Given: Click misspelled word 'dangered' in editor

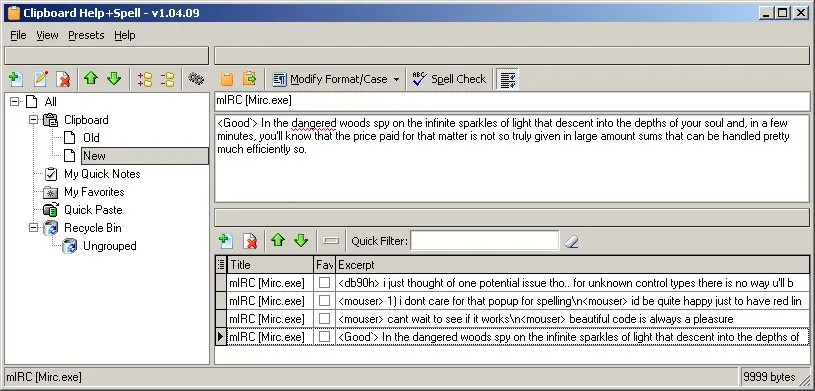Looking at the screenshot, I should (x=314, y=124).
